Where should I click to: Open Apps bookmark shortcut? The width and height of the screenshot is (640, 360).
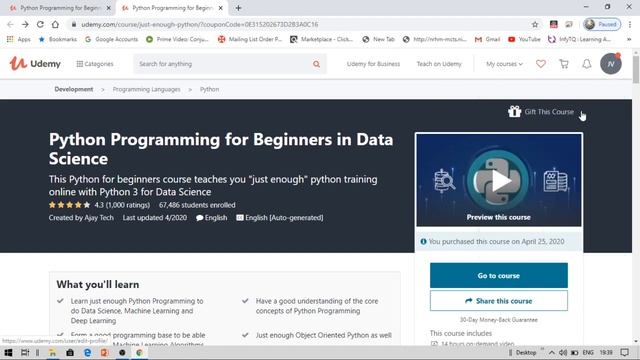point(19,39)
